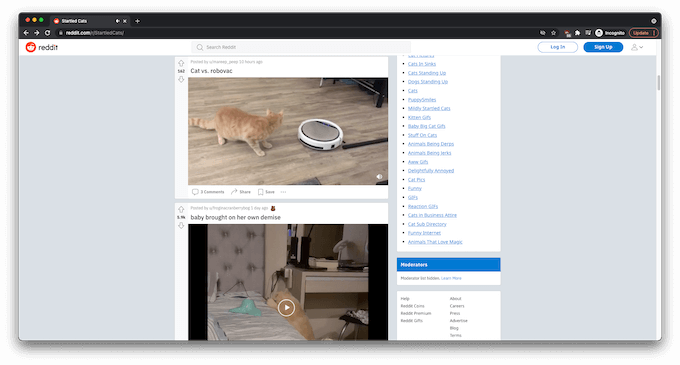Play the baby brought on her own demise video
The height and width of the screenshot is (365, 680).
pyautogui.click(x=286, y=308)
